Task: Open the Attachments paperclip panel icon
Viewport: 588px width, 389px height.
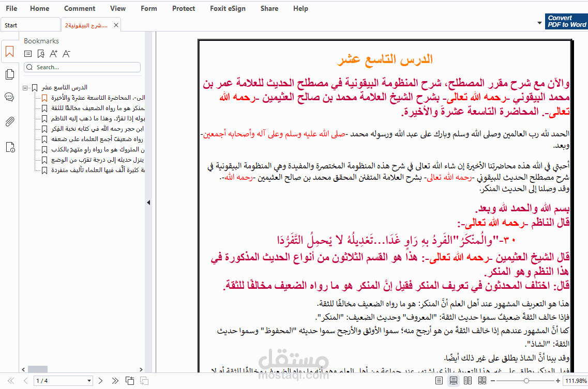Action: [x=10, y=122]
